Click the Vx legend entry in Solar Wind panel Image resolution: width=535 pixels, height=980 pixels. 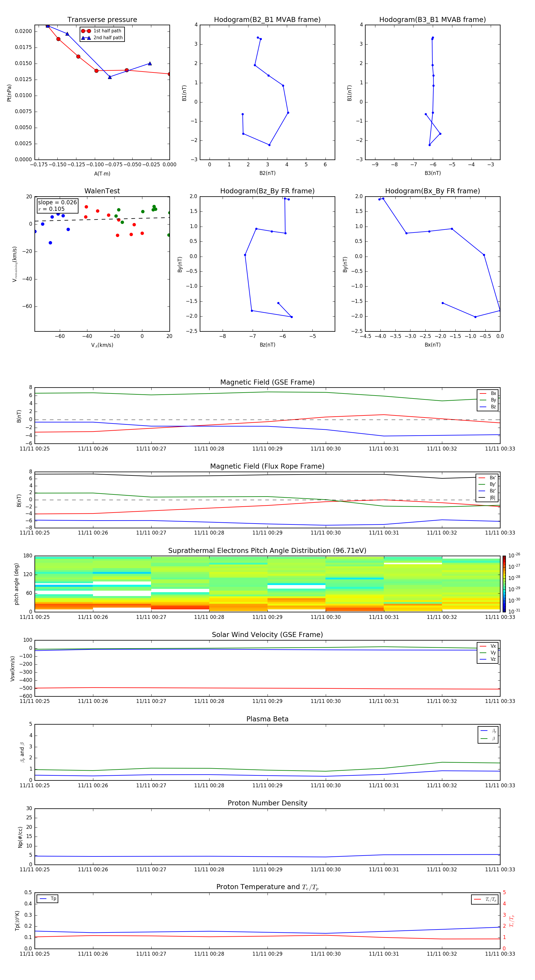(488, 646)
